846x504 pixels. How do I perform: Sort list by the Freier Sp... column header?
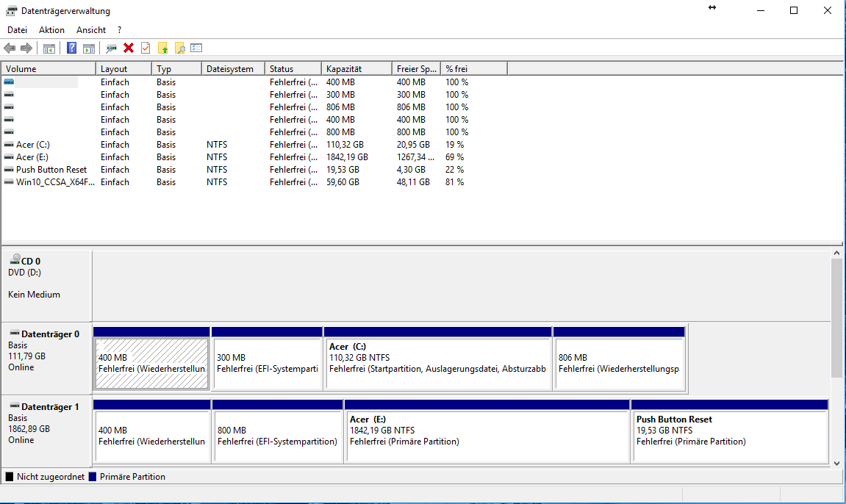pyautogui.click(x=416, y=69)
